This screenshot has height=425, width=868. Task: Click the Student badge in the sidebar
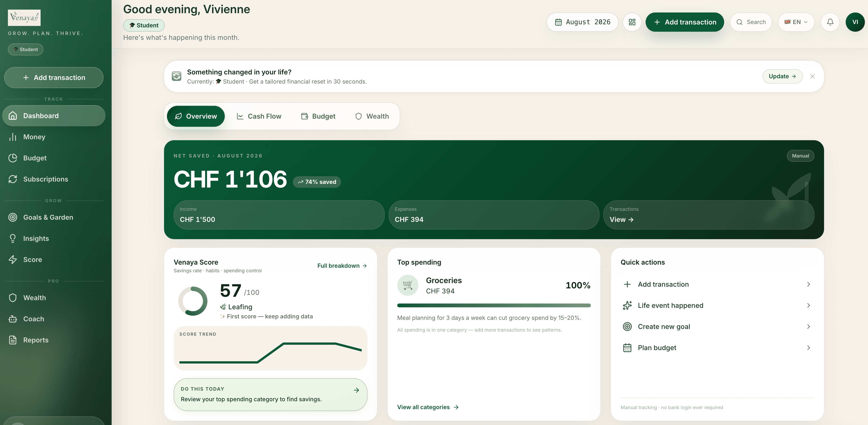(x=26, y=49)
